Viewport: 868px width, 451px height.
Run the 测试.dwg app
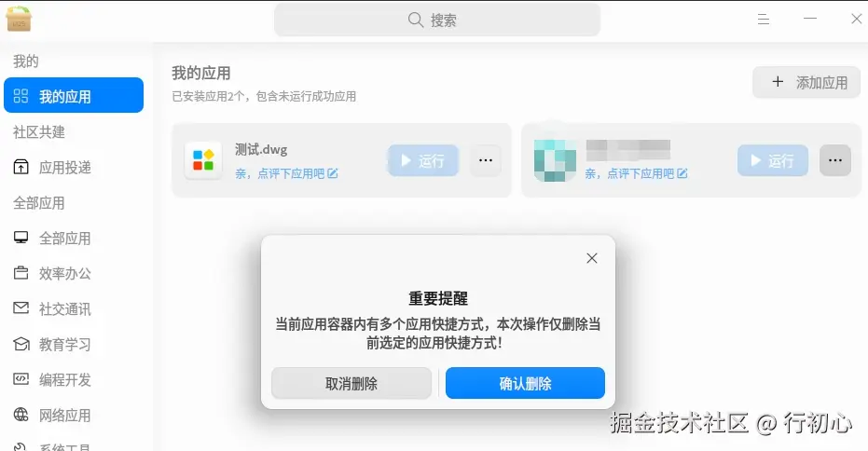(x=423, y=160)
